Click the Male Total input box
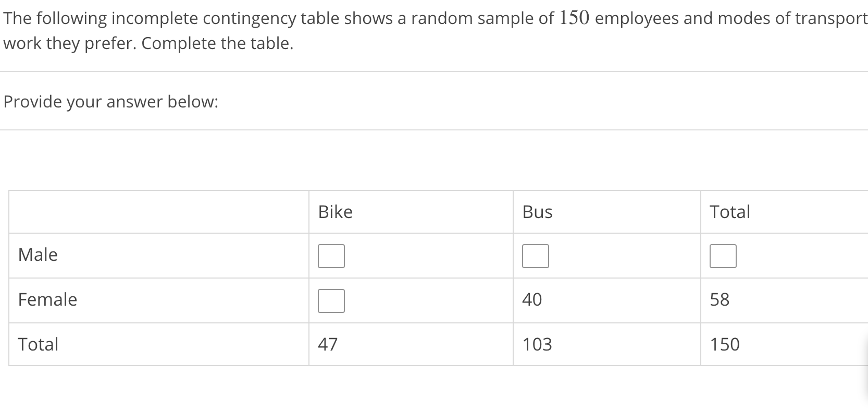This screenshot has width=868, height=410. (x=724, y=256)
